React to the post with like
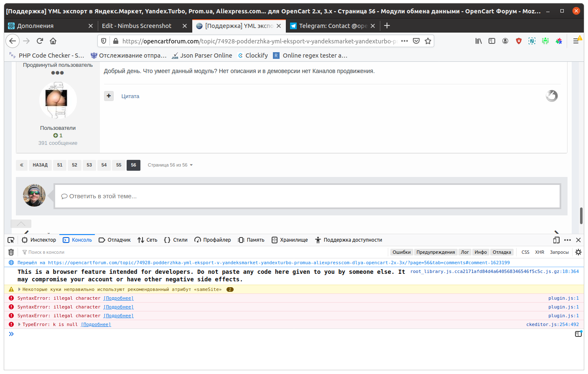The width and height of the screenshot is (588, 374). coord(552,96)
